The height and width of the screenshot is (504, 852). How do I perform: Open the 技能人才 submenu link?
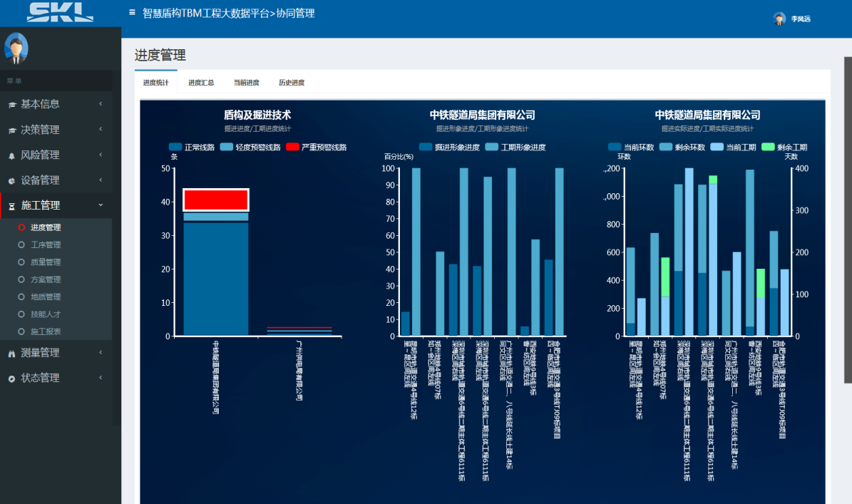coord(46,314)
